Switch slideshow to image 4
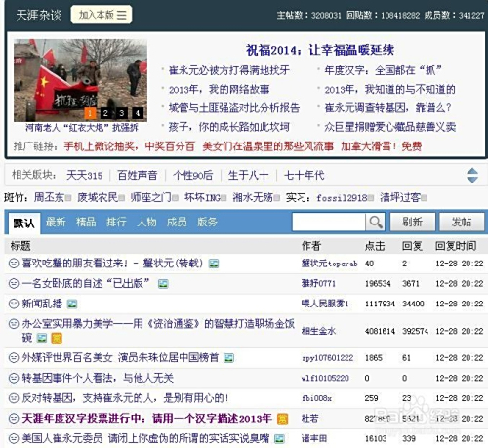The image size is (488, 448). tap(138, 113)
